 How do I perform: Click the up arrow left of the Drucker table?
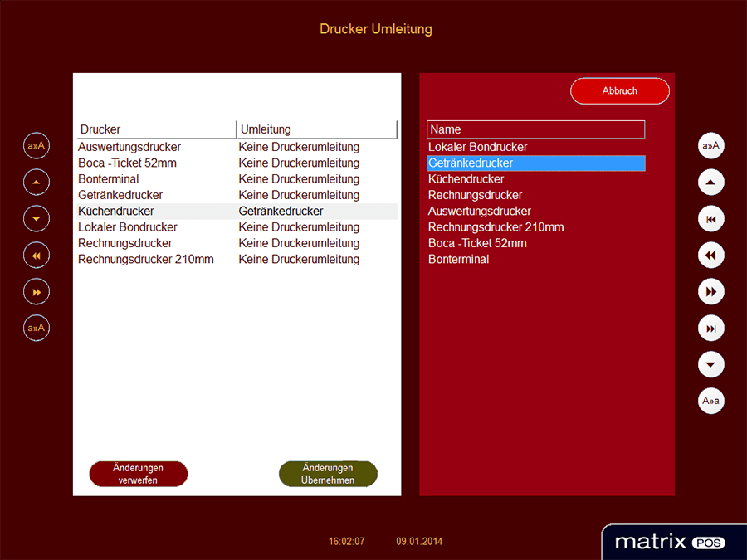coord(37,183)
